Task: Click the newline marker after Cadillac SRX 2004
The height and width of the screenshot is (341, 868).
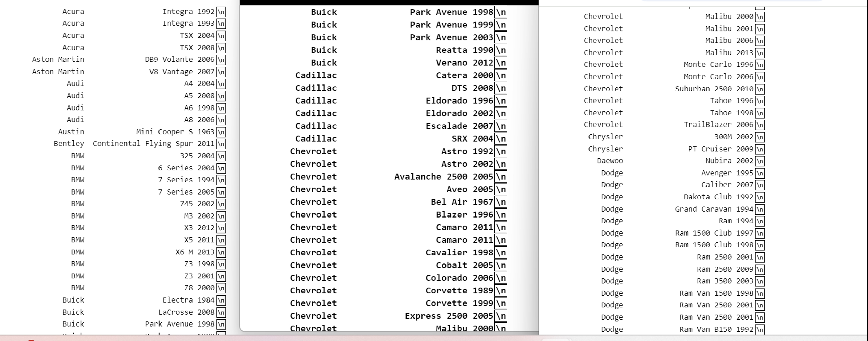Action: point(501,138)
